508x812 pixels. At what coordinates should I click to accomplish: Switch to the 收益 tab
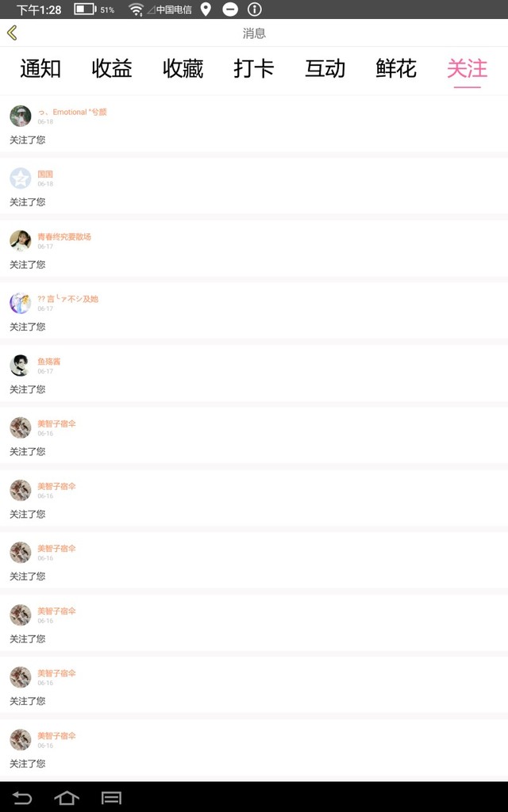111,68
